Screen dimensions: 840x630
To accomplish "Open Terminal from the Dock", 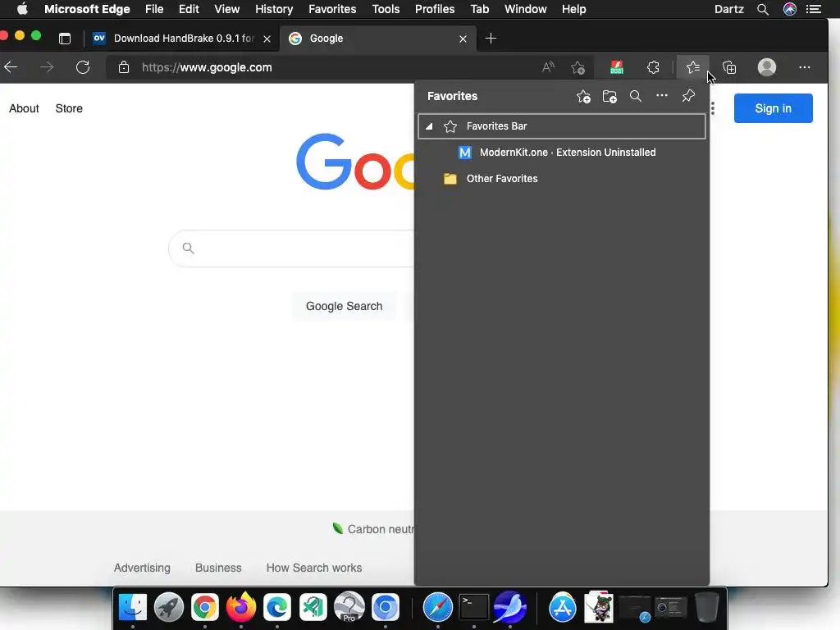I will 474,606.
